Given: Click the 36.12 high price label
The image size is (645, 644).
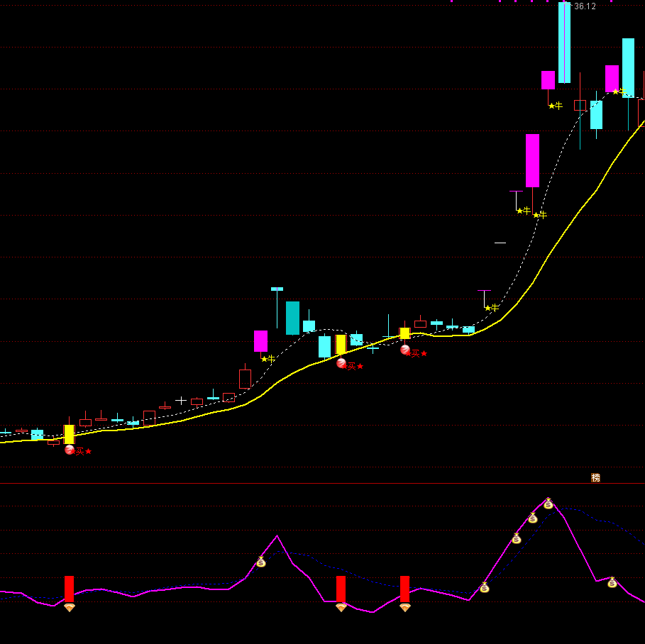Looking at the screenshot, I should [585, 6].
